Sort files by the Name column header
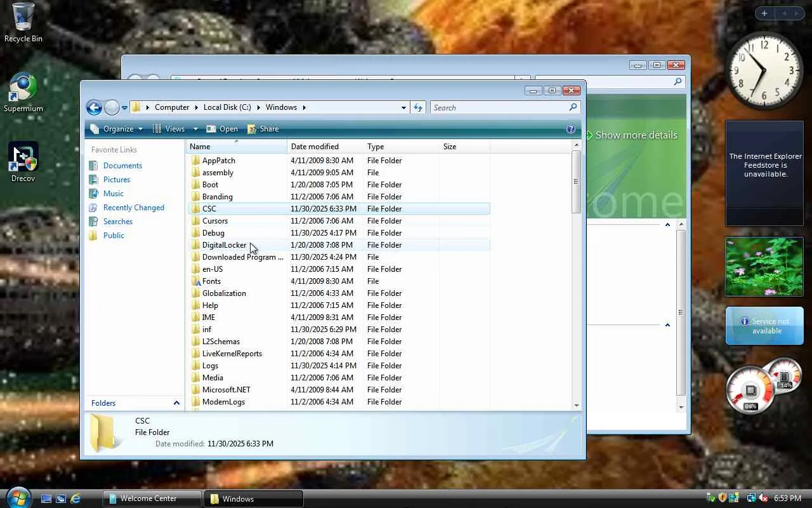812x508 pixels. [x=236, y=147]
